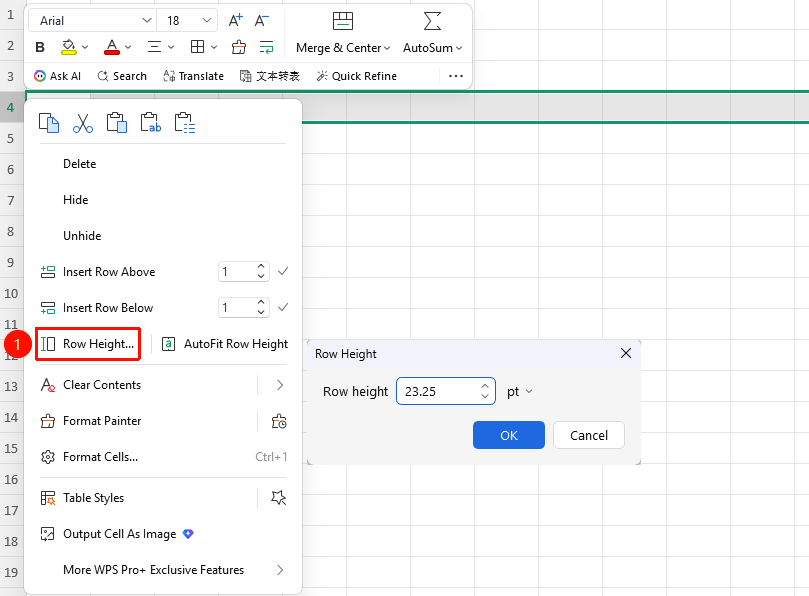Open the pt unit dropdown
This screenshot has height=596, width=809.
(x=520, y=392)
